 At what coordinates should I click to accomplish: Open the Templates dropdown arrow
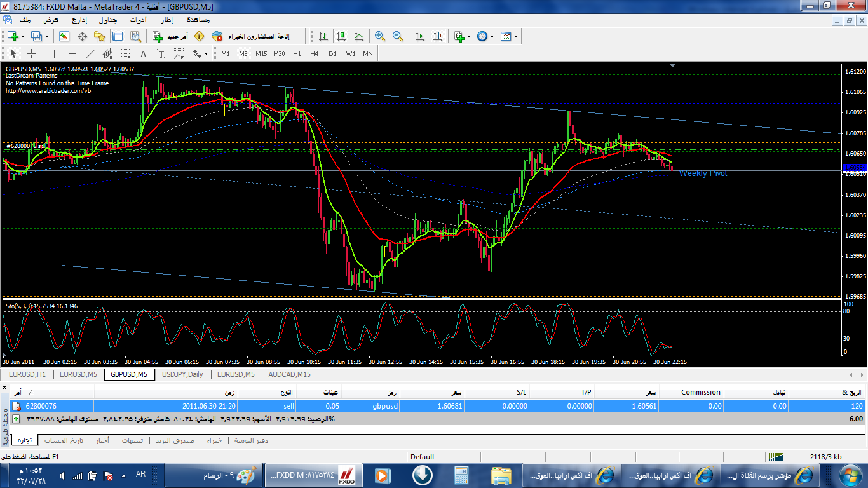515,36
